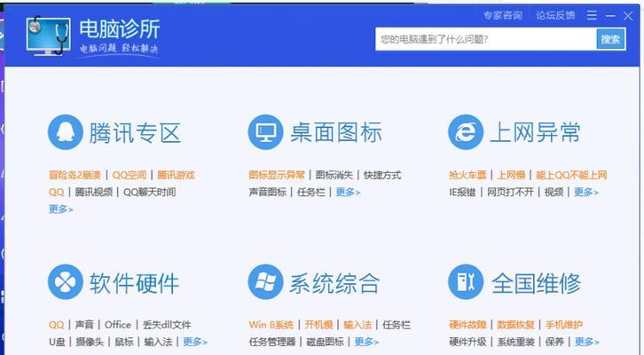
Task: Select the 全国维修 heading
Action: click(x=536, y=283)
